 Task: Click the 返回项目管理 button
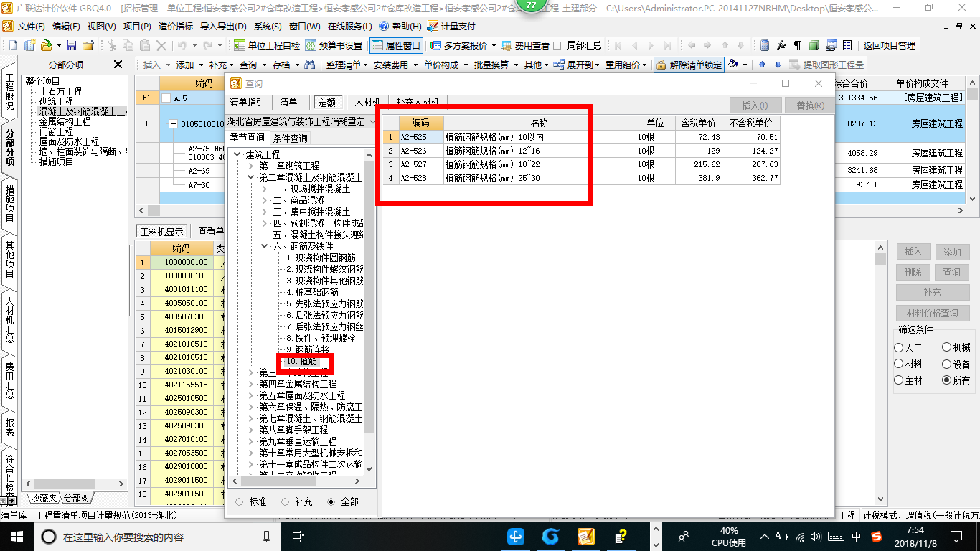tap(889, 45)
